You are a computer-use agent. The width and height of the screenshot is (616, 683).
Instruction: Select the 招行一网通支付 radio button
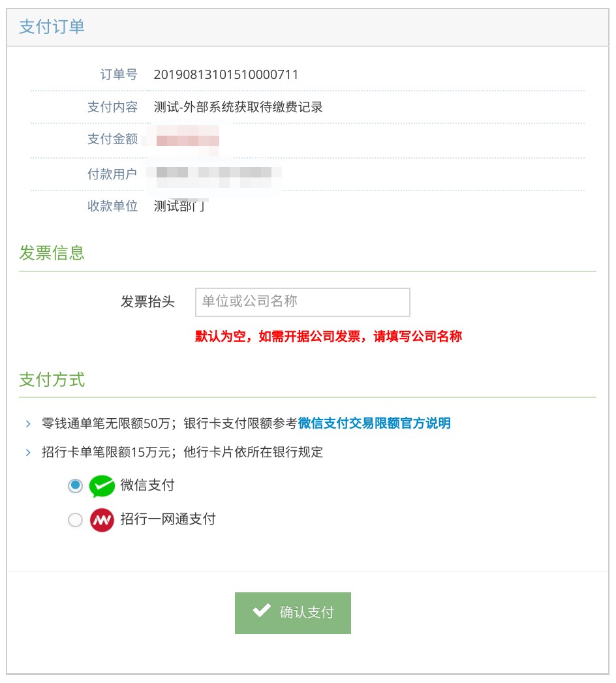pyautogui.click(x=76, y=520)
